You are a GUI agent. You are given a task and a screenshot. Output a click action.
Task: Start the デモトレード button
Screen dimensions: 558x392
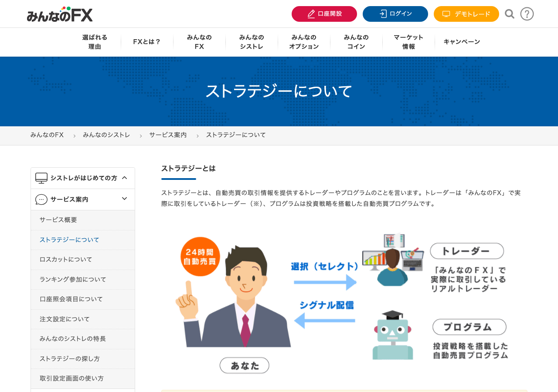pos(466,14)
